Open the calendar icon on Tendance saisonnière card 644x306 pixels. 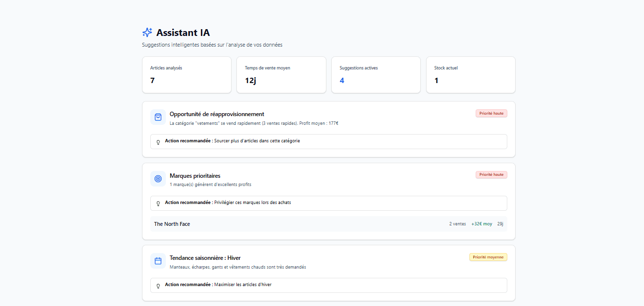pyautogui.click(x=158, y=260)
